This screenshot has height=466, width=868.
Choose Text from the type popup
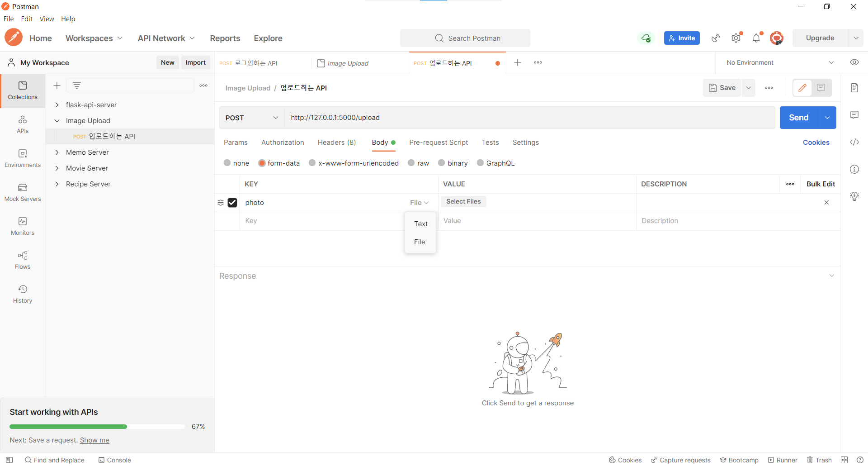(420, 224)
